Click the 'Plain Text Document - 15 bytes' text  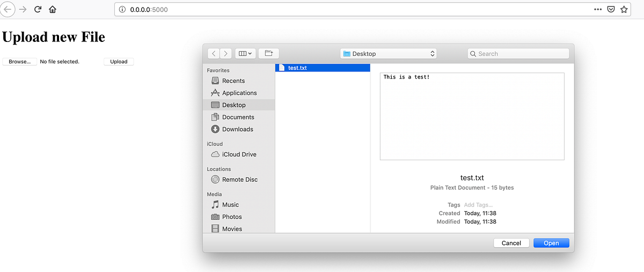(x=472, y=188)
